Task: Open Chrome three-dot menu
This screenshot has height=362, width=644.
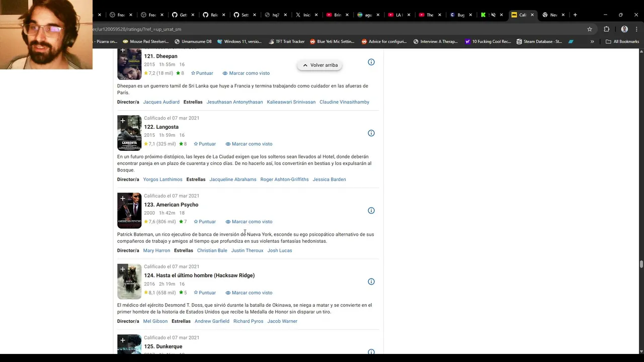Action: pyautogui.click(x=637, y=29)
